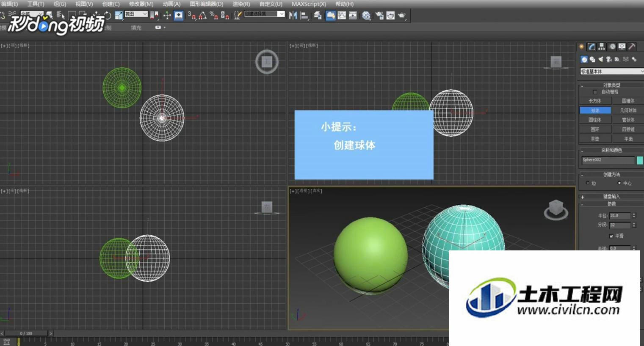Click the 圆锥体 cone button
644x346 pixels.
point(628,101)
